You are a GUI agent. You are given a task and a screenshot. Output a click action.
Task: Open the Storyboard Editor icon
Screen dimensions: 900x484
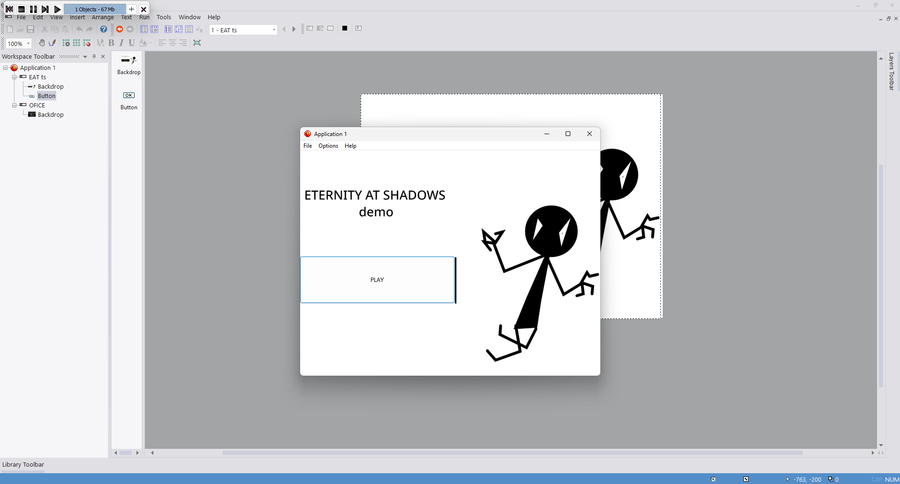[x=144, y=29]
